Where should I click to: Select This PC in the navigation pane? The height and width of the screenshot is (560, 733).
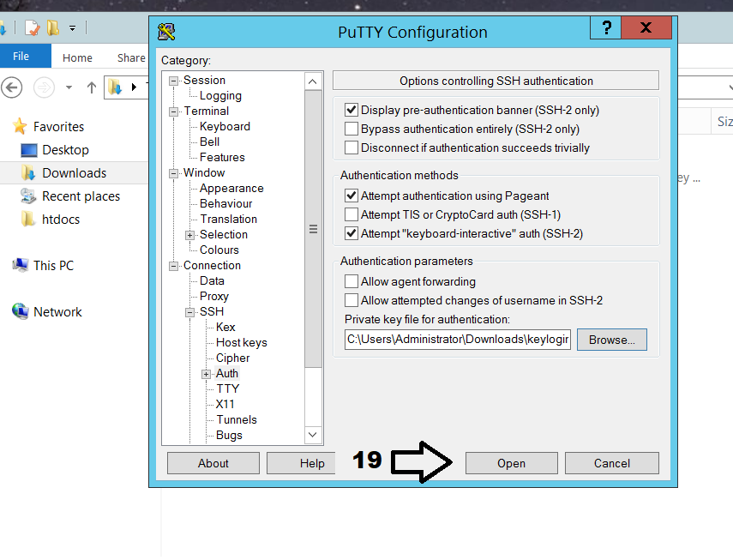click(53, 266)
